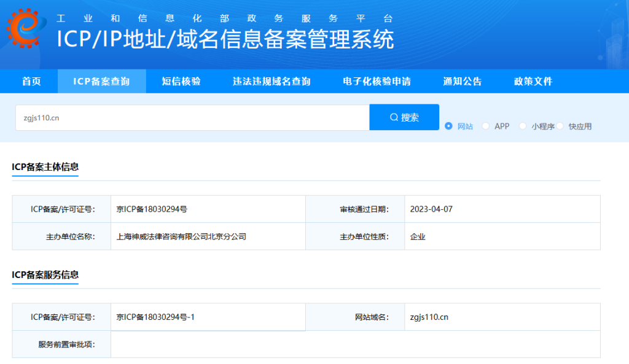Screen dimensions: 629x364
Task: Choose the 快应用 radio option
Action: point(560,126)
